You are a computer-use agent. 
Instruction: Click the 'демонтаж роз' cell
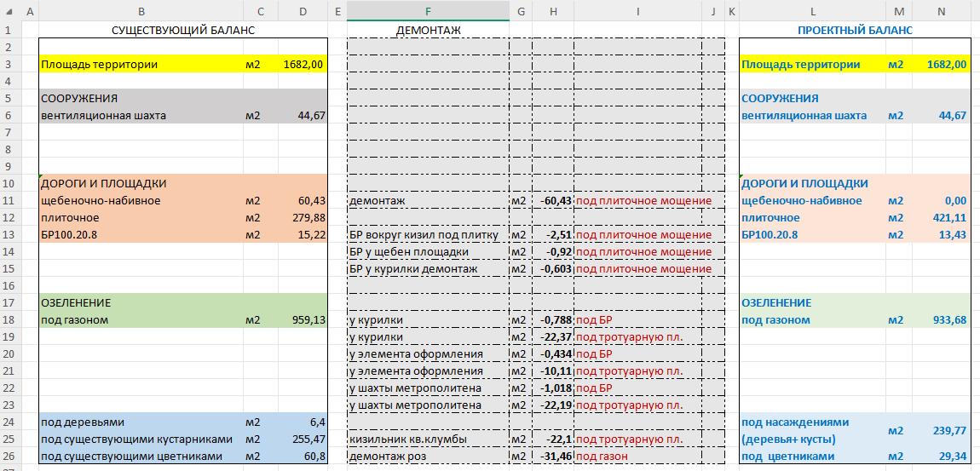tap(428, 456)
